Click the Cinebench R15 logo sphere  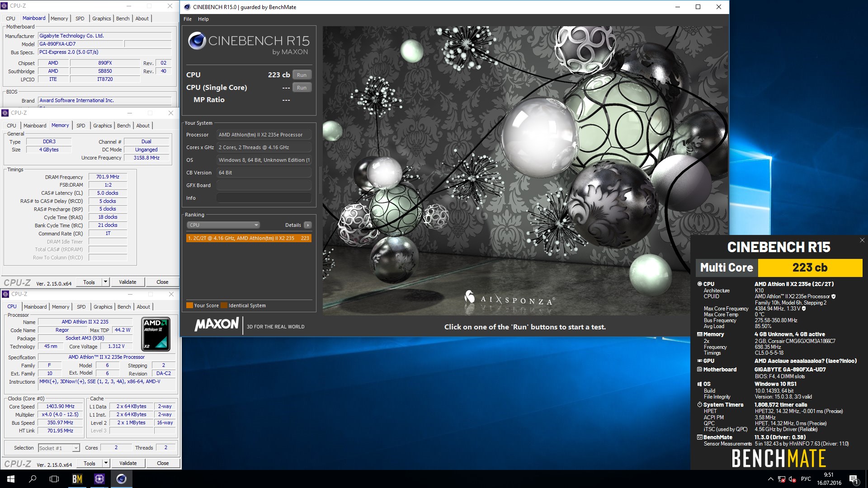click(197, 41)
